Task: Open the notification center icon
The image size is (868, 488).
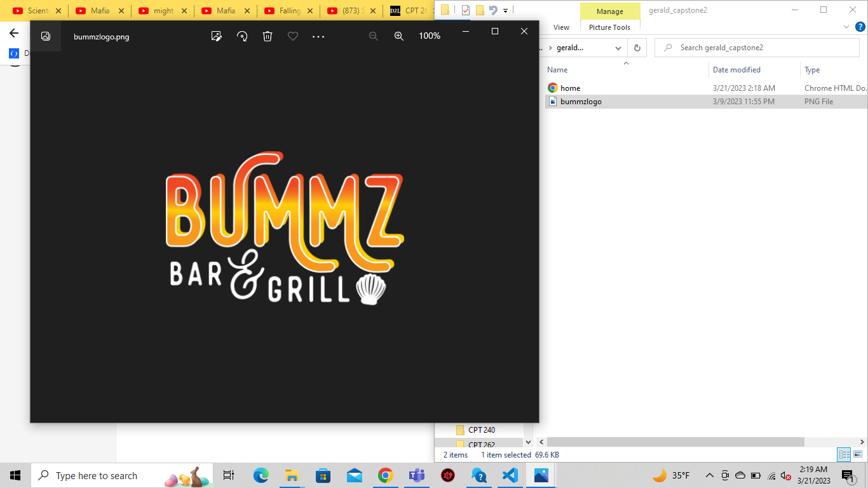Action: (848, 476)
